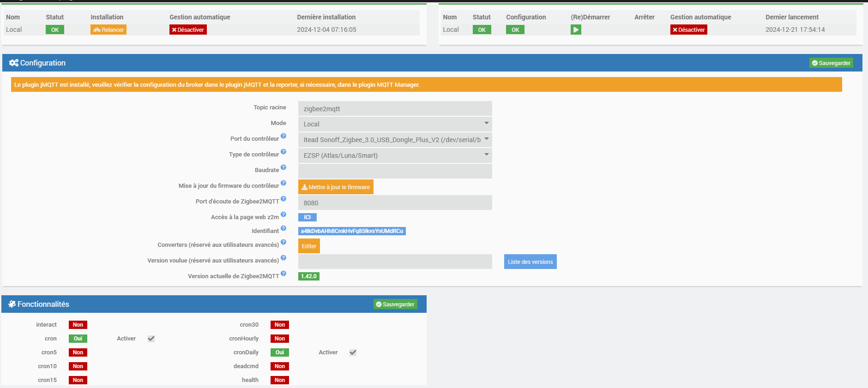
Task: Click daemon Configuration OK badge
Action: click(515, 30)
